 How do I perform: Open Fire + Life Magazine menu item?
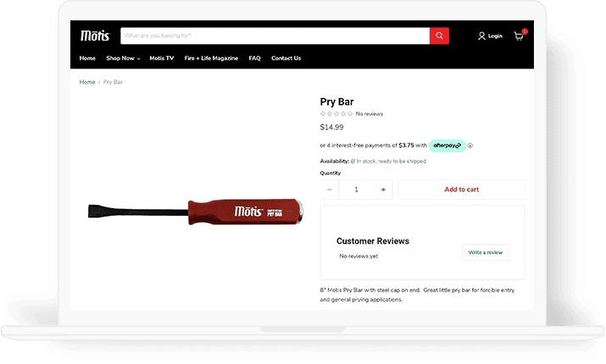211,58
